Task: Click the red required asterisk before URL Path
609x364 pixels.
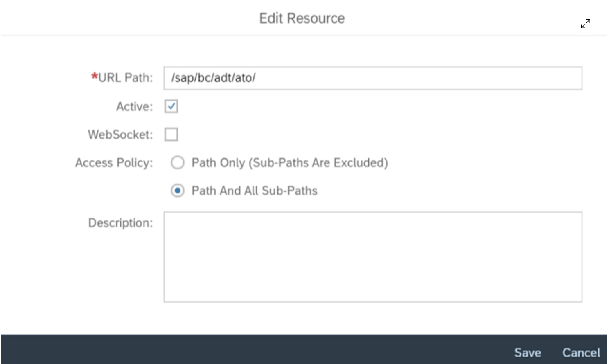Action: coord(94,76)
